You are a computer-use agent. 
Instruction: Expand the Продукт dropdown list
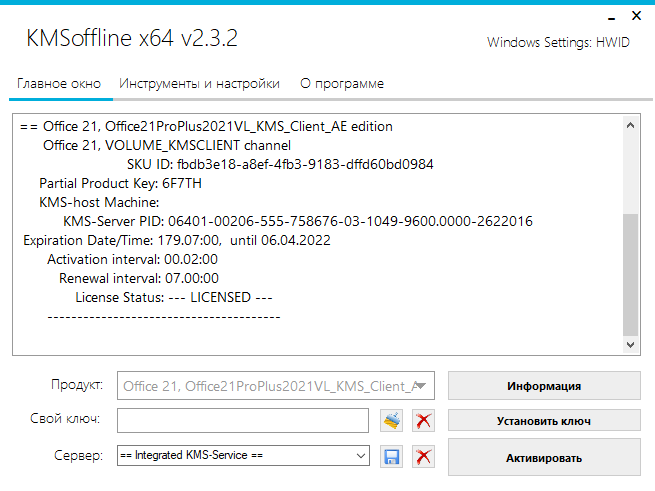tap(423, 386)
